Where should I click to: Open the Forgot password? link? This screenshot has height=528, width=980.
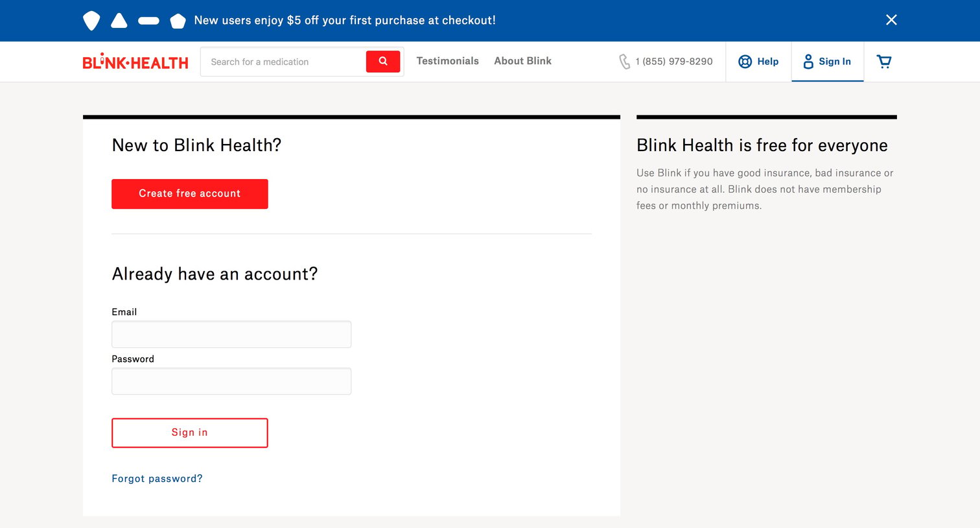157,479
